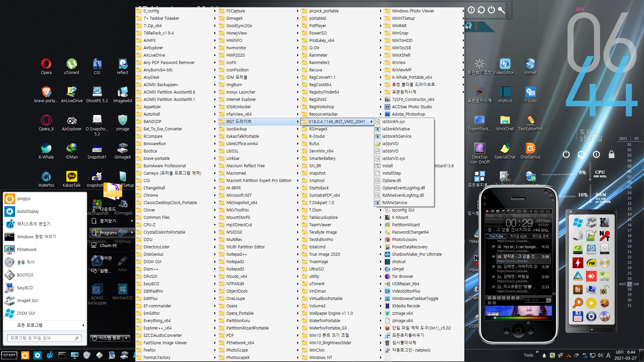Open PartitionWizard menu entry
This screenshot has width=644, height=362.
[x=424, y=225]
